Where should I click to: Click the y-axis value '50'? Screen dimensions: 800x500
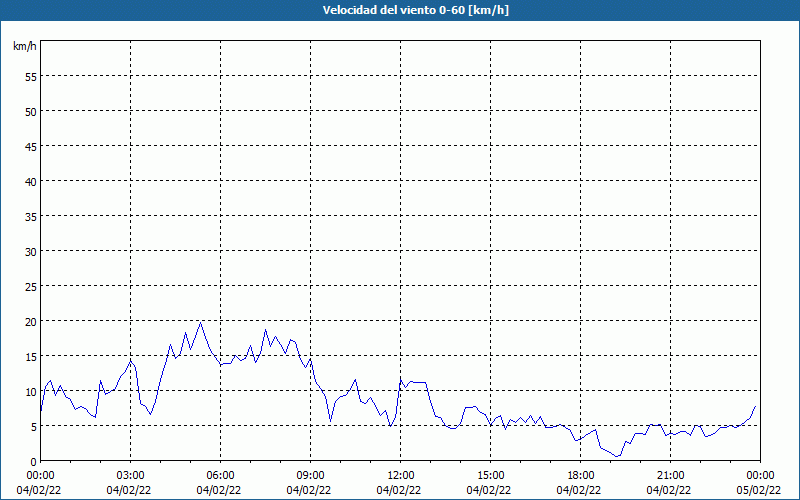(31, 111)
